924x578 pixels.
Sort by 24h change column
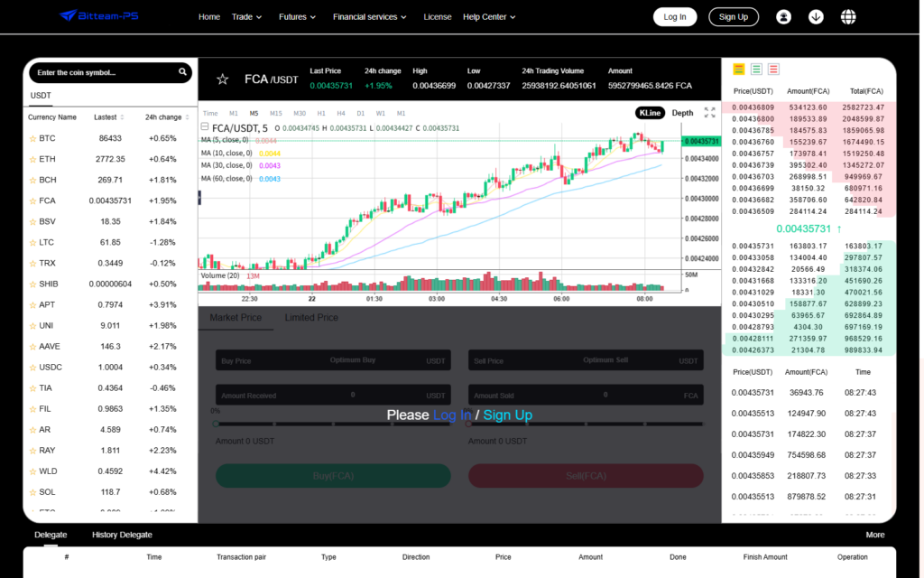(167, 117)
